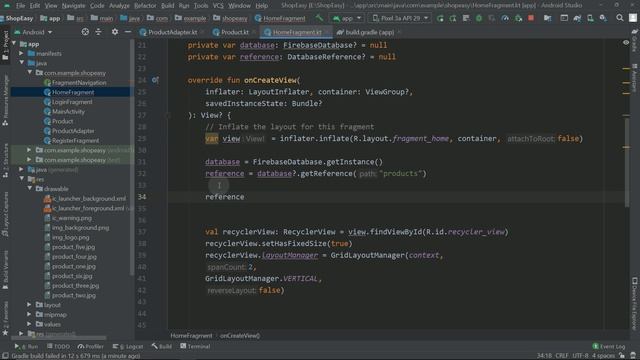Image resolution: width=640 pixels, height=360 pixels.
Task: Open Project panel settings gear icon
Action: [115, 32]
